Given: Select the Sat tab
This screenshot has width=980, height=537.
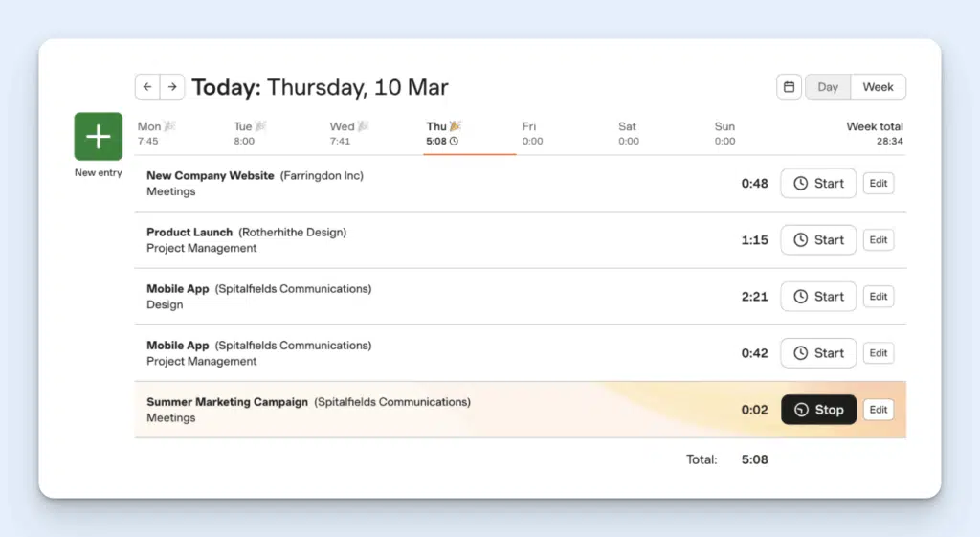Looking at the screenshot, I should point(628,133).
